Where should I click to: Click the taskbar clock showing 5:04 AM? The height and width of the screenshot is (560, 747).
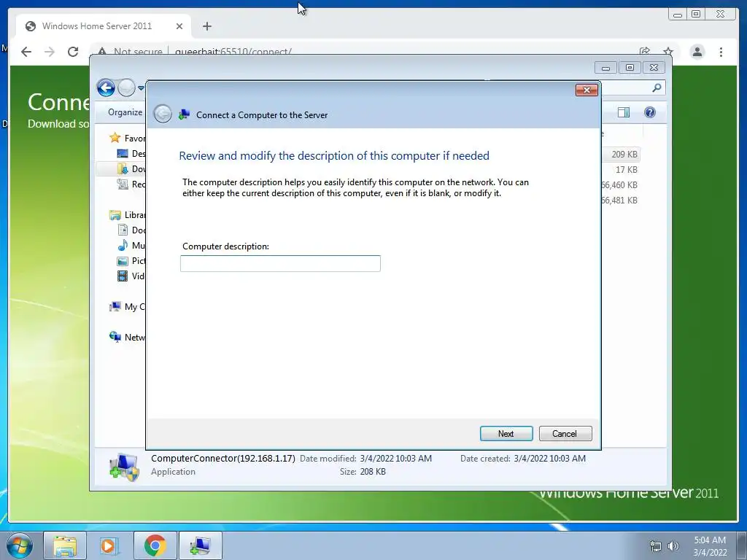coord(710,546)
